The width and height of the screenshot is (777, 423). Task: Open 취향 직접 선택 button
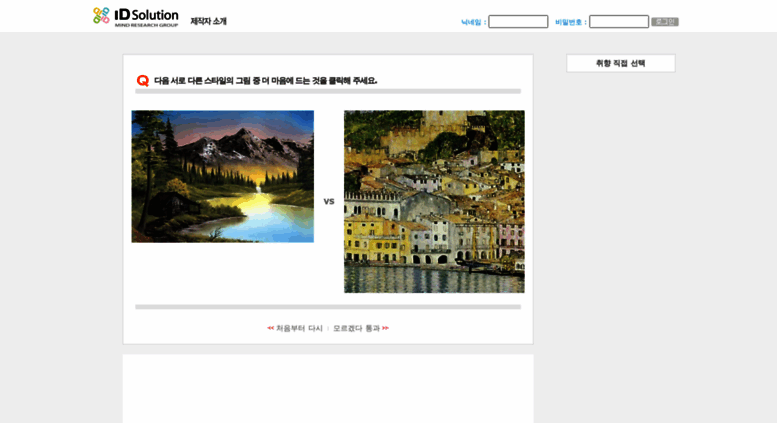[x=620, y=63]
